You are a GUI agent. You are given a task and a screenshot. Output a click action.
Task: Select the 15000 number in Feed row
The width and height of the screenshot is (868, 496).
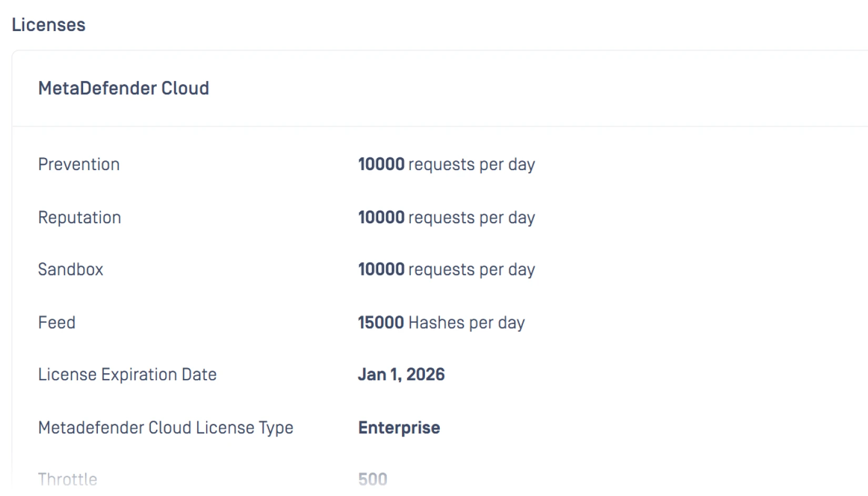click(x=381, y=322)
